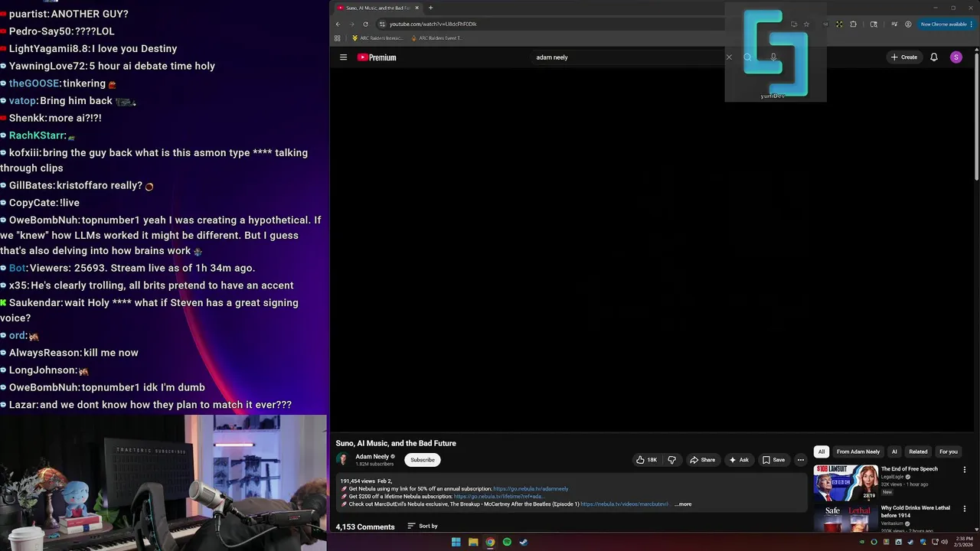The height and width of the screenshot is (551, 980).
Task: Open the YouTube Create menu
Action: point(903,57)
